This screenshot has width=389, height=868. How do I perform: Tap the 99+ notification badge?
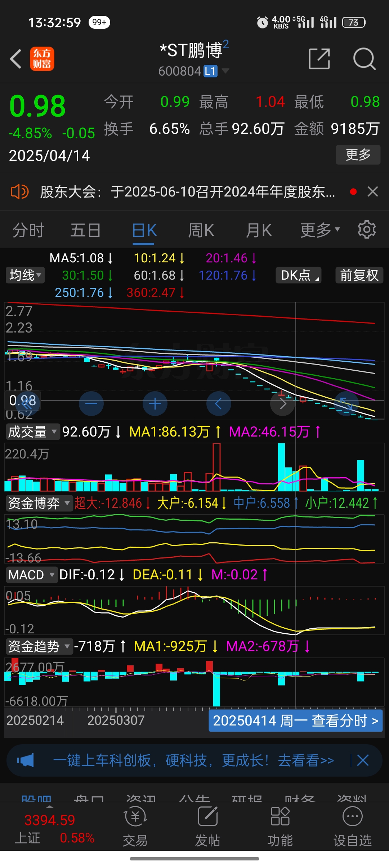99,22
